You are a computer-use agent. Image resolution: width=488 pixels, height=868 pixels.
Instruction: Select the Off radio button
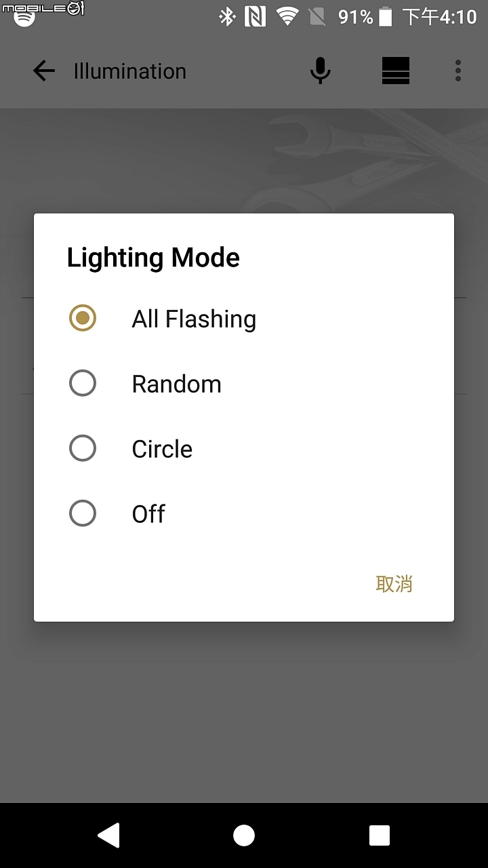pos(83,513)
